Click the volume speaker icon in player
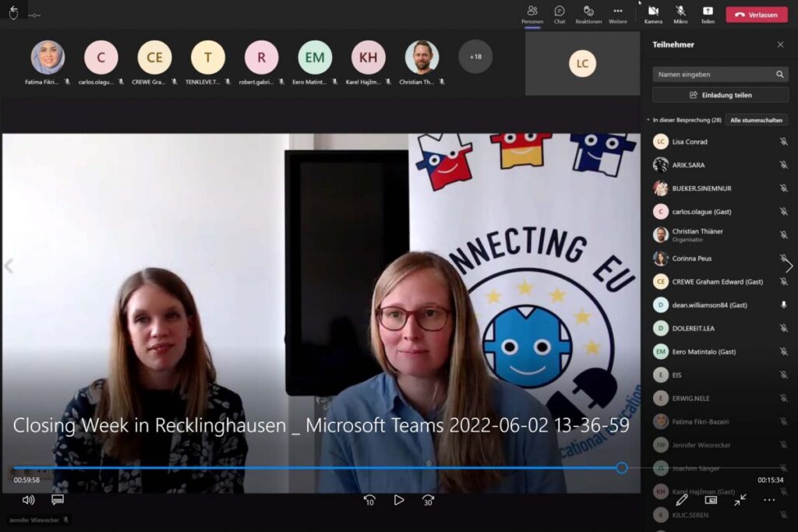Screen dimensions: 798x532 click(x=29, y=500)
